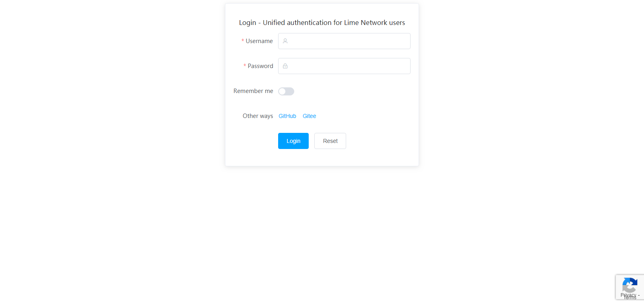This screenshot has width=644, height=304.
Task: Click the red asterisk beside Username
Action: pyautogui.click(x=243, y=41)
